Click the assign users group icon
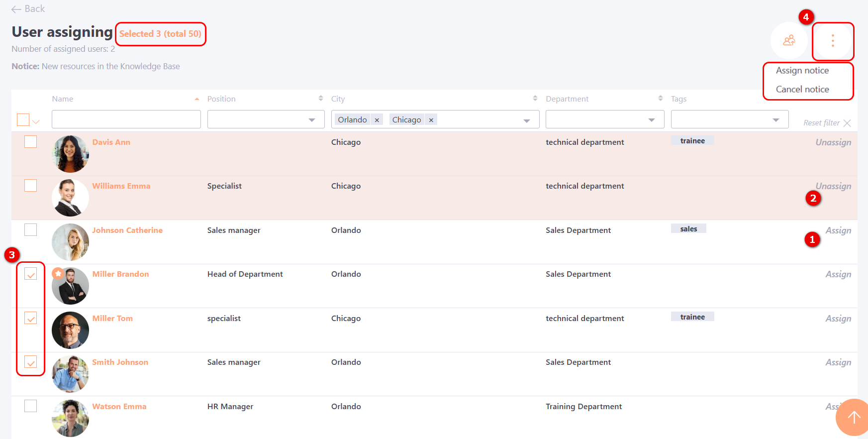 tap(789, 40)
